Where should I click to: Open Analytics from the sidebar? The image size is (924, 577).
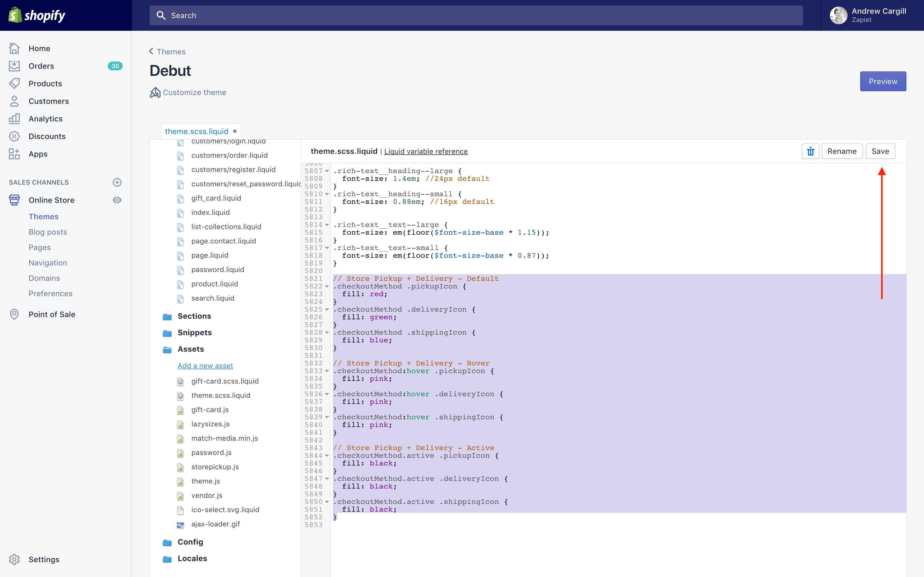pyautogui.click(x=45, y=119)
